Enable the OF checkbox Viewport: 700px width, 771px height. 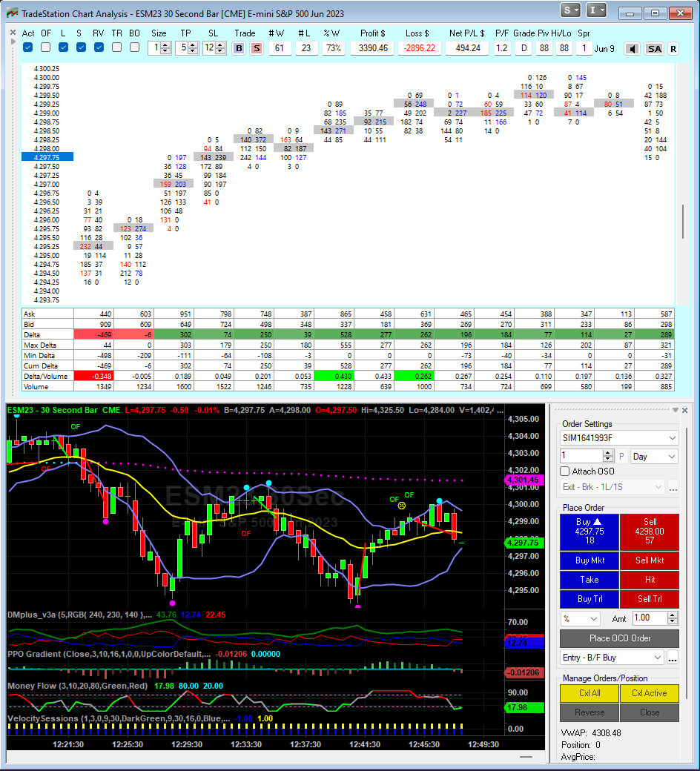coord(46,47)
